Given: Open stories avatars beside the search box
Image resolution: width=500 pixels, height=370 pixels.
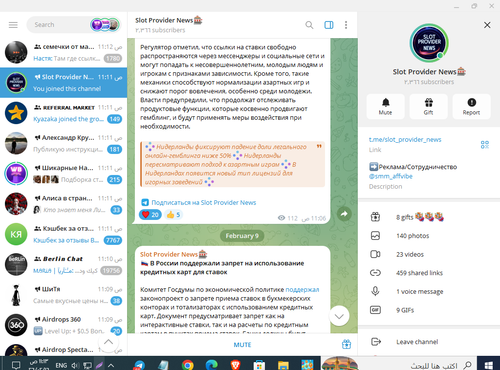Looking at the screenshot, I should click(105, 25).
